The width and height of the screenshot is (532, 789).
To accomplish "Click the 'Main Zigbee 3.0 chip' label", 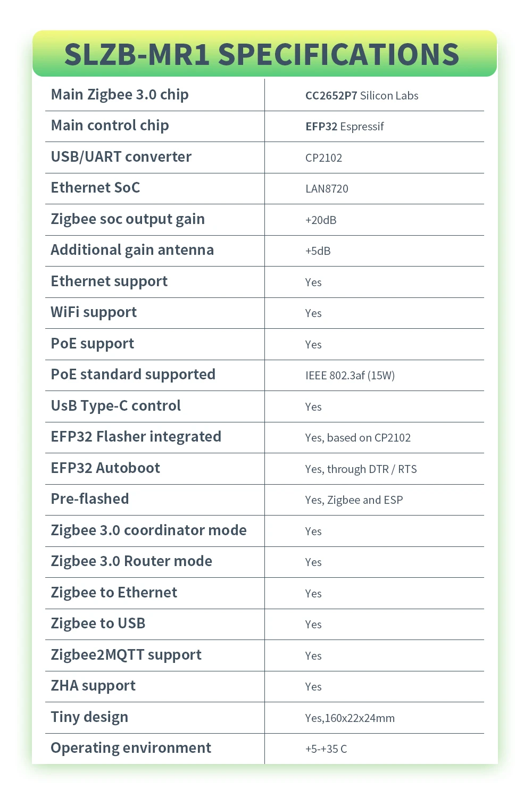I will click(x=120, y=95).
